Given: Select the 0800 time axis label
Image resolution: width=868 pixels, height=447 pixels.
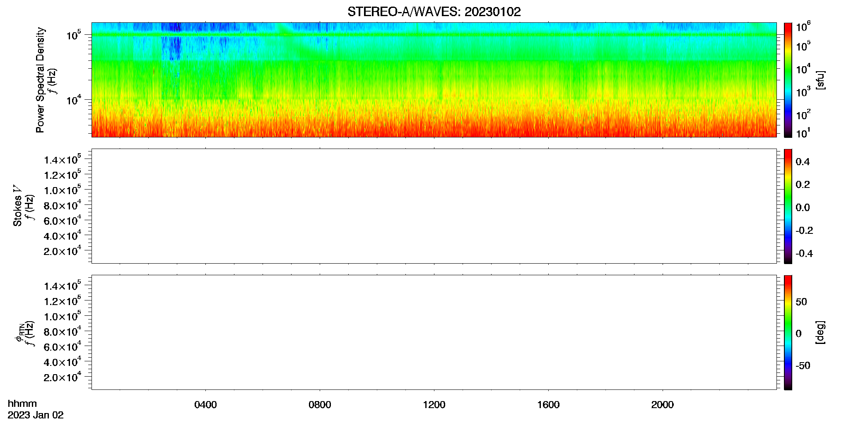Looking at the screenshot, I should point(320,405).
